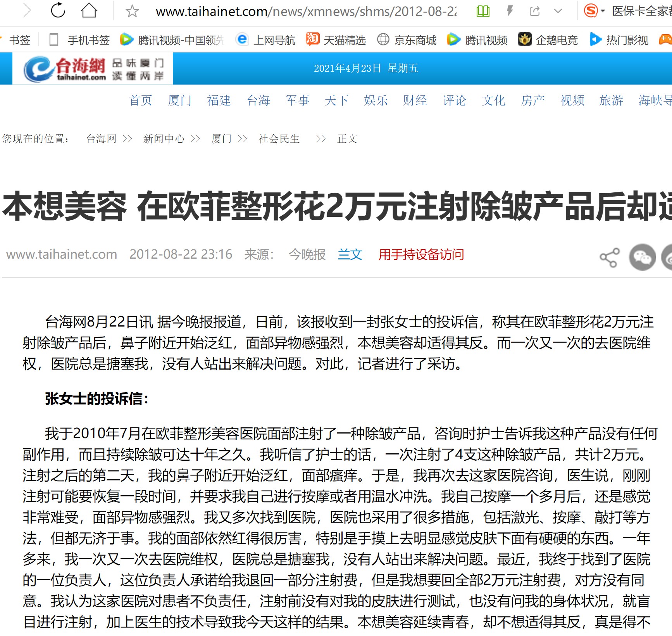Click www.taihainet.com text under headline
This screenshot has height=636, width=672.
[62, 254]
